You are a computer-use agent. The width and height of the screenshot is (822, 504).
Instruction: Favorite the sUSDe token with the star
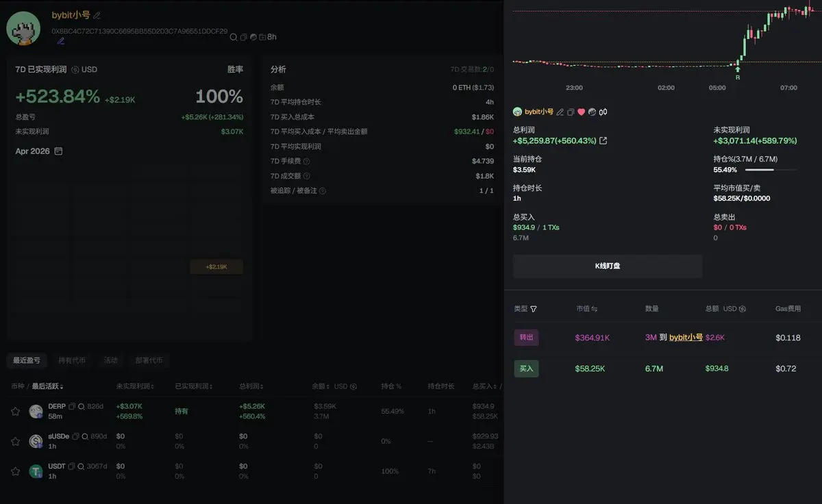[x=15, y=442]
